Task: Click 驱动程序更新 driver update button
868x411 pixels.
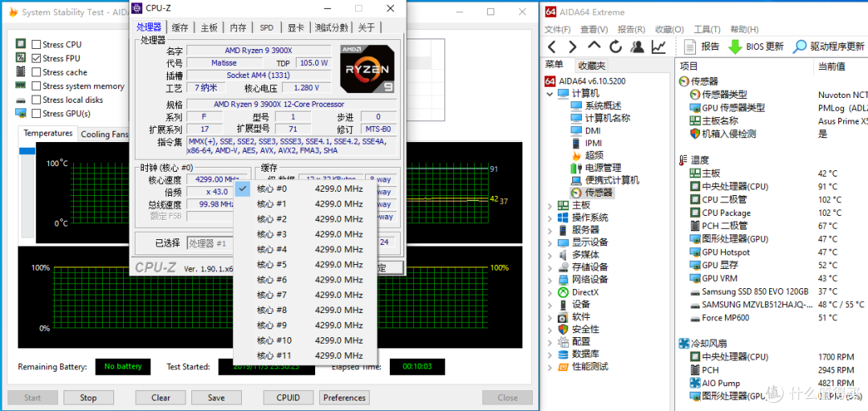Action: coord(828,47)
